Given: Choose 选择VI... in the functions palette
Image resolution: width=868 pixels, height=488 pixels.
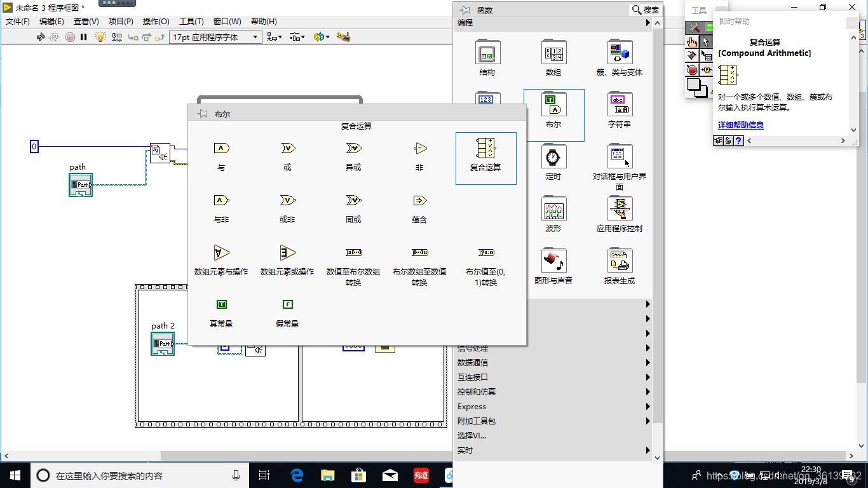Looking at the screenshot, I should 472,436.
